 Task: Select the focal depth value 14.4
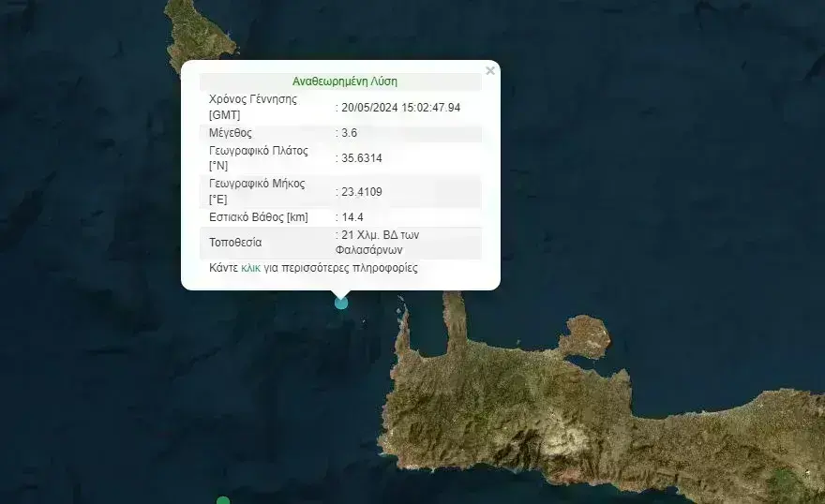[x=352, y=217]
